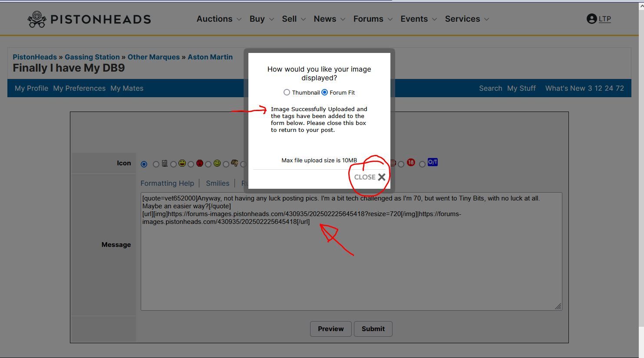Select the Forum Fit radio button
Screen dimensions: 644x358
point(325,92)
